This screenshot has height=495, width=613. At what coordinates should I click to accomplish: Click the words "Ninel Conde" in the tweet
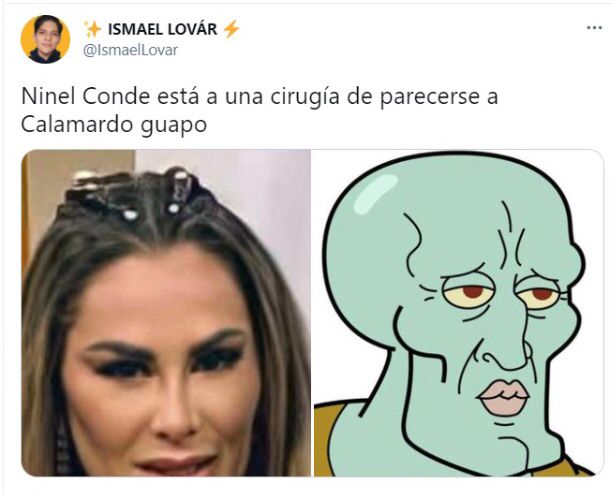(x=86, y=97)
